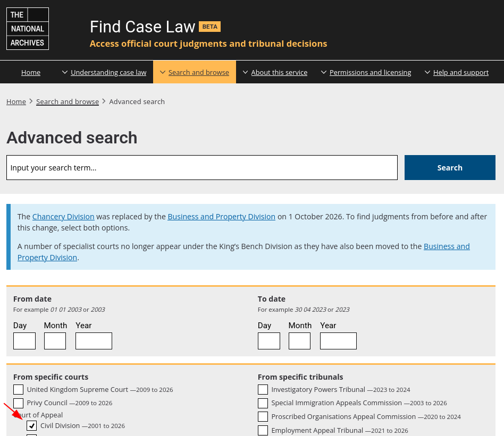Open Permissions and licensing menu

pos(370,73)
